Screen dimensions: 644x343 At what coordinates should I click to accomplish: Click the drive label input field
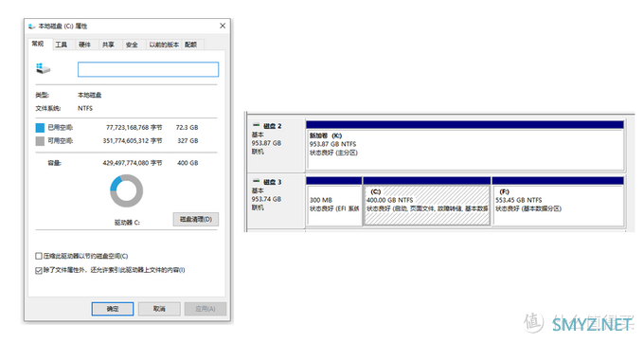coord(148,69)
